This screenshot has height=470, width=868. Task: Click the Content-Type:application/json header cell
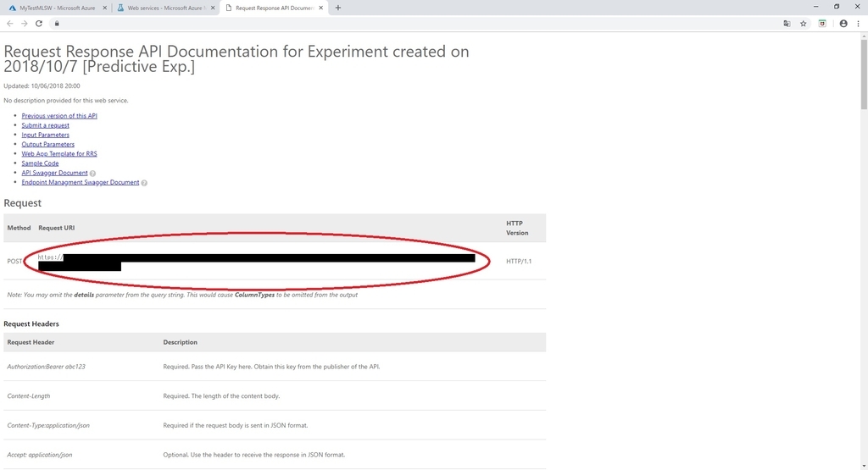pos(48,425)
